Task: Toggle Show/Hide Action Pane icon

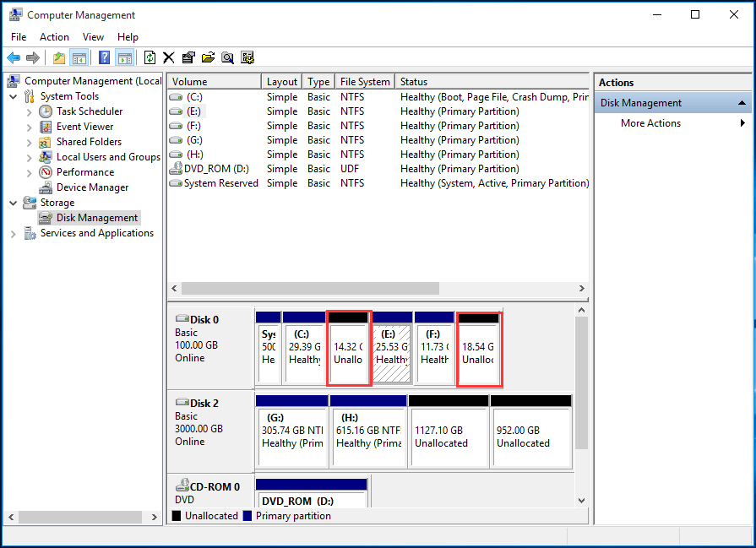Action: click(x=124, y=57)
